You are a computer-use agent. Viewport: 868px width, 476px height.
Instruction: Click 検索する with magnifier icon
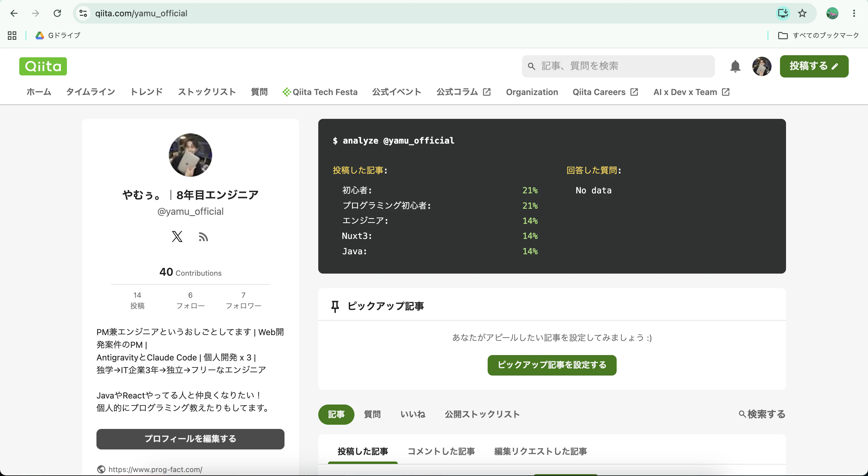coord(762,414)
